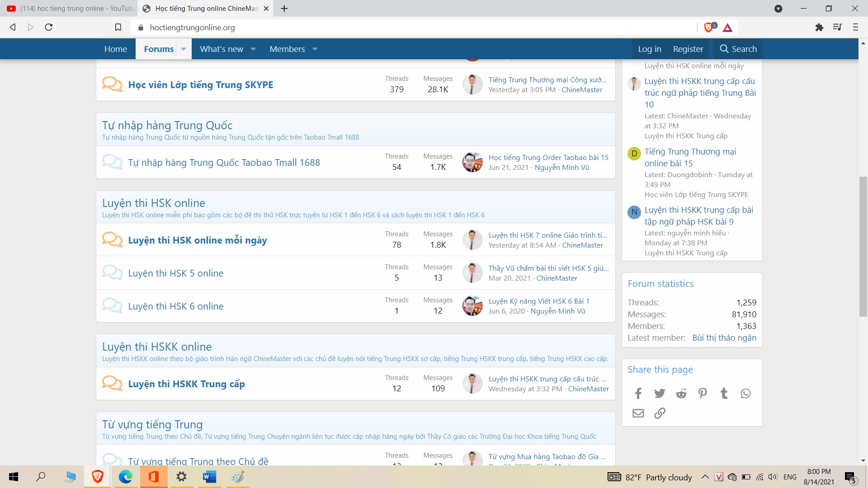Image resolution: width=868 pixels, height=488 pixels.
Task: Switch to the YouTube browser tab
Action: (70, 9)
